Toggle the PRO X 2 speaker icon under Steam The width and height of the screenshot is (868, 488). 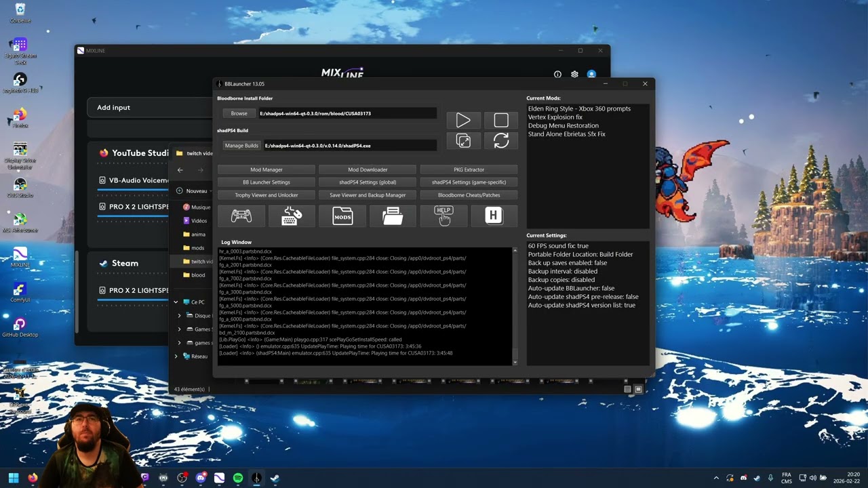point(102,290)
